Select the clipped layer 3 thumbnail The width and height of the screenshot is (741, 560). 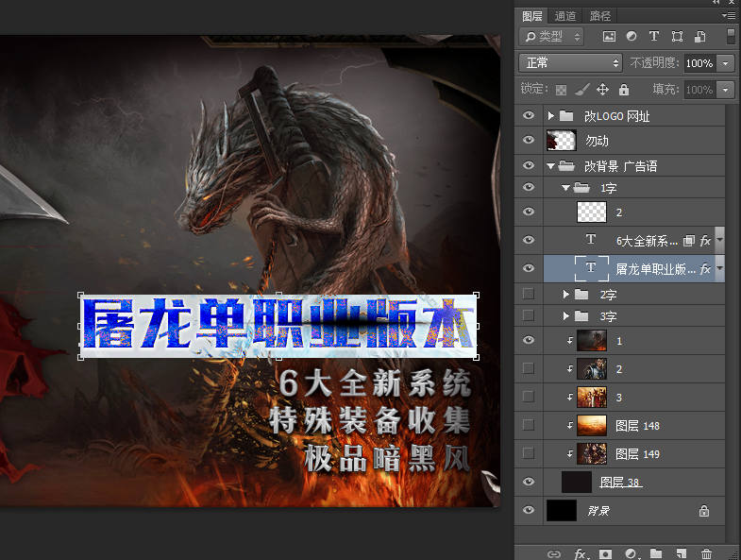pos(592,398)
